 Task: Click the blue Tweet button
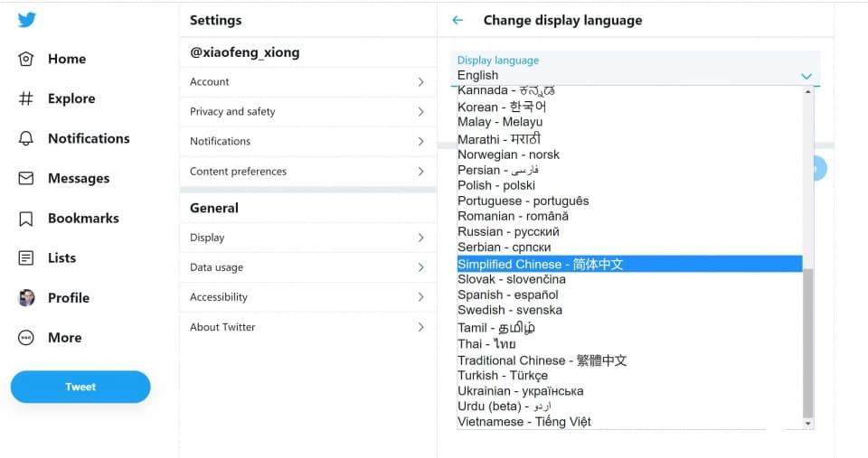(x=80, y=387)
